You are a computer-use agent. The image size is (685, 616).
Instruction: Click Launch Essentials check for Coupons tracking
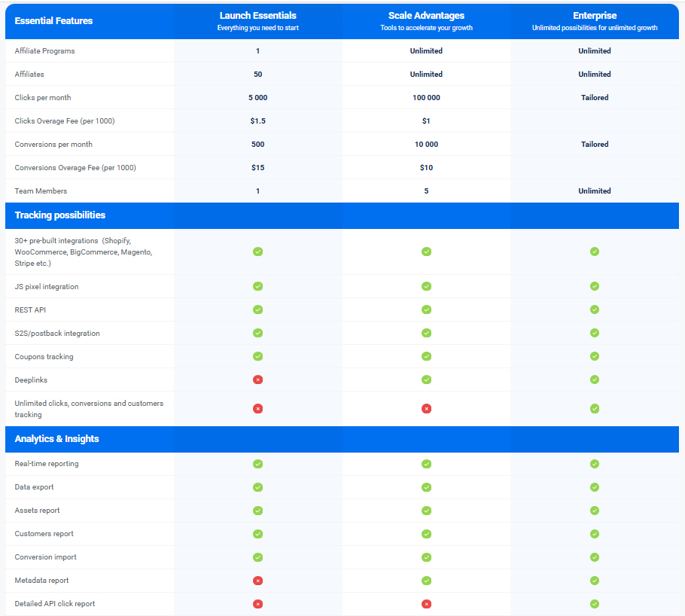257,356
